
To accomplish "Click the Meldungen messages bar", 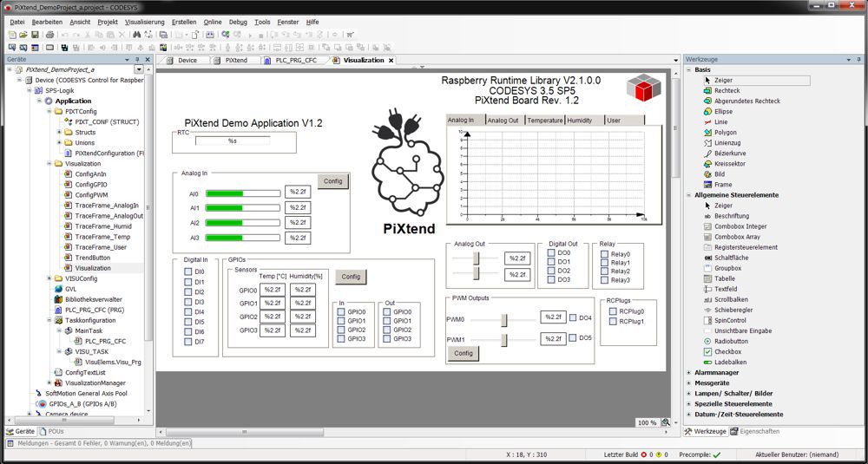I will pos(100,443).
